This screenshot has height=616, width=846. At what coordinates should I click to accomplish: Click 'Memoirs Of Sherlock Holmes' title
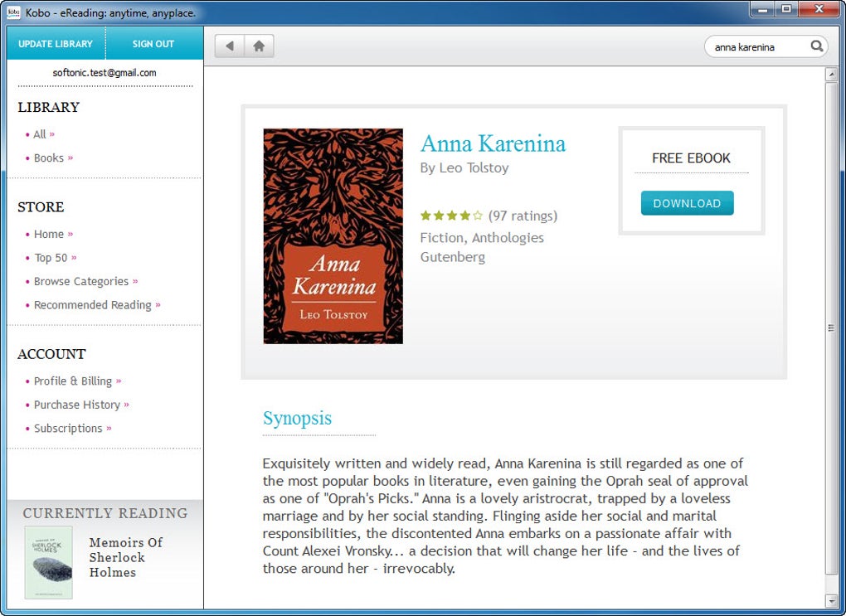(x=126, y=557)
